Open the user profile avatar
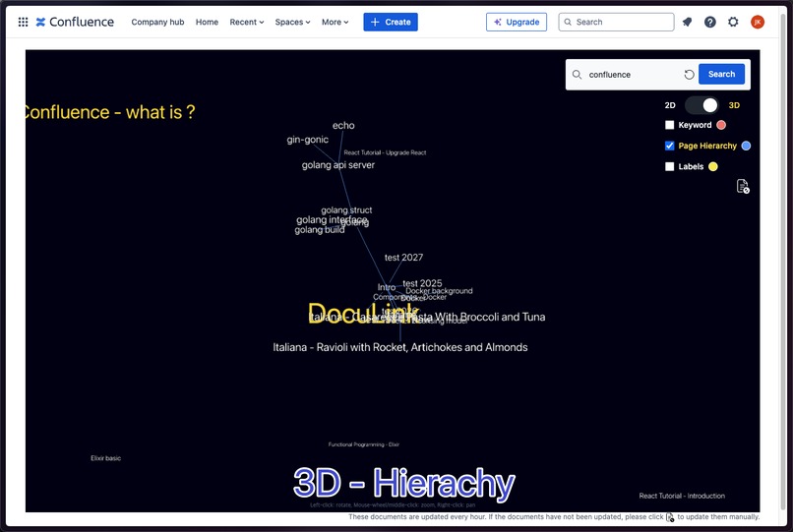Viewport: 793px width, 532px height. tap(758, 22)
